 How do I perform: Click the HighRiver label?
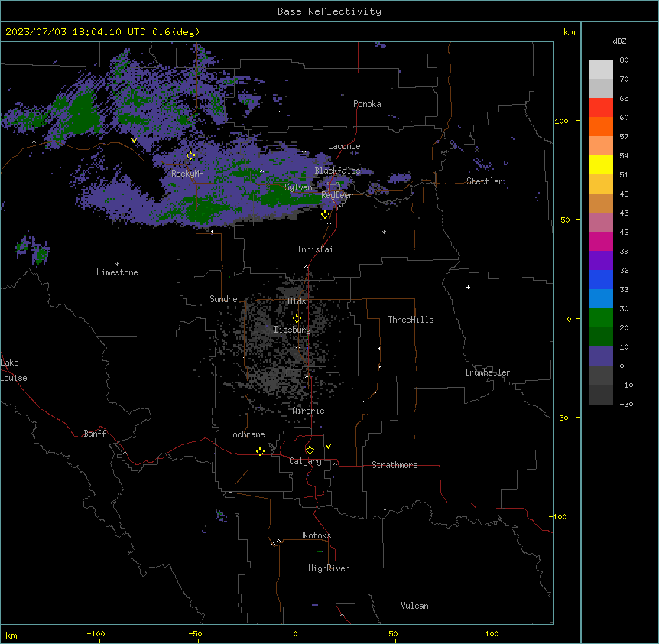click(x=329, y=568)
